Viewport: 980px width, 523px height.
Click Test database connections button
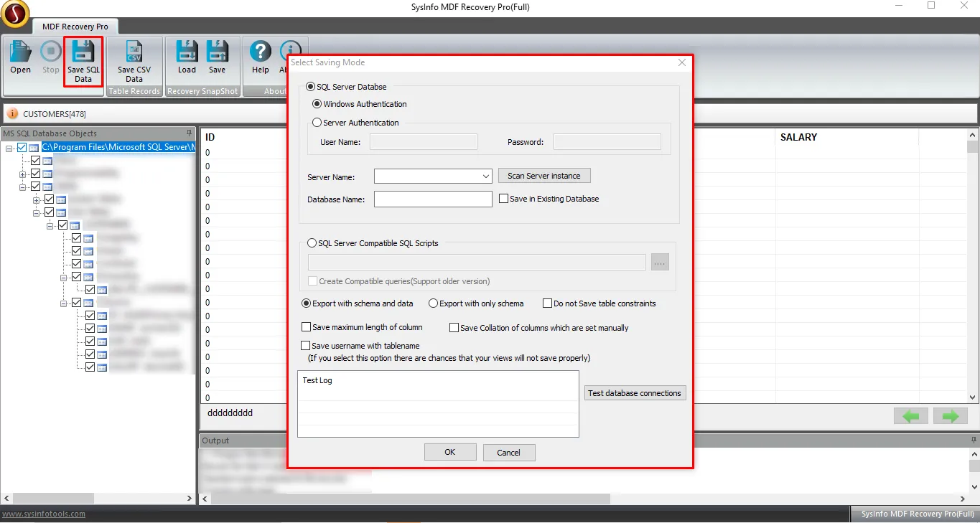coord(635,393)
